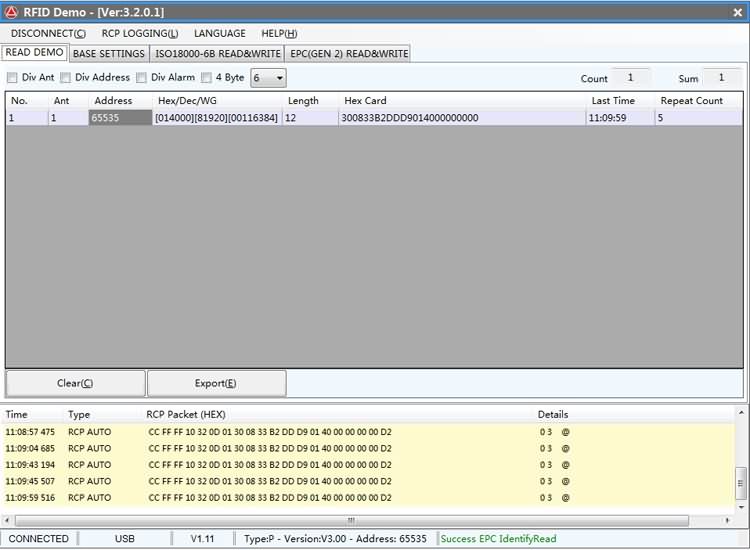750x550 pixels.
Task: Open the HELP(H) menu
Action: [279, 33]
